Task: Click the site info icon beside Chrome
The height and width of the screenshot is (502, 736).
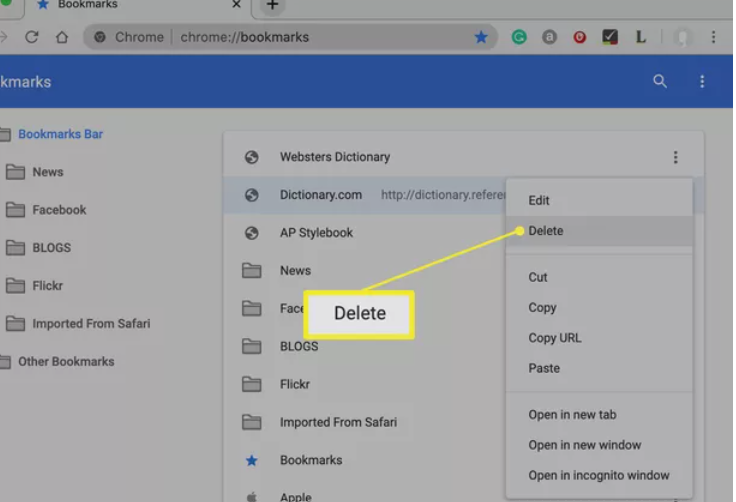Action: (100, 37)
